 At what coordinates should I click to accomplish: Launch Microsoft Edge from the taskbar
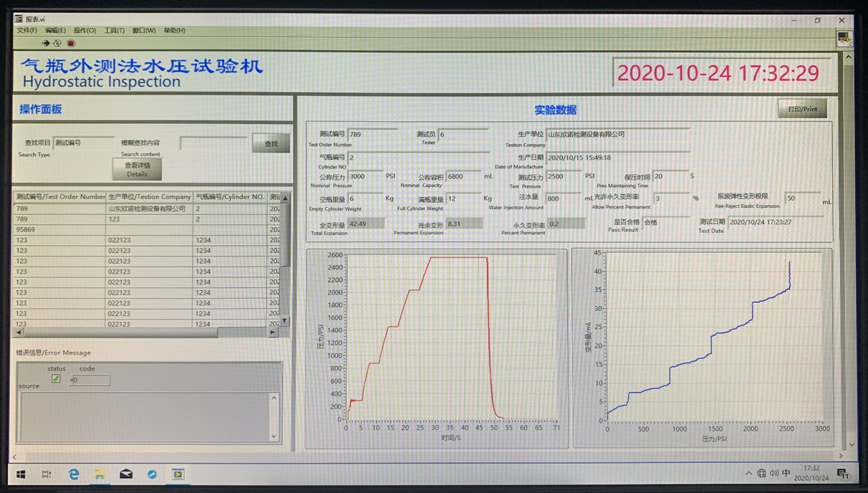click(x=73, y=474)
